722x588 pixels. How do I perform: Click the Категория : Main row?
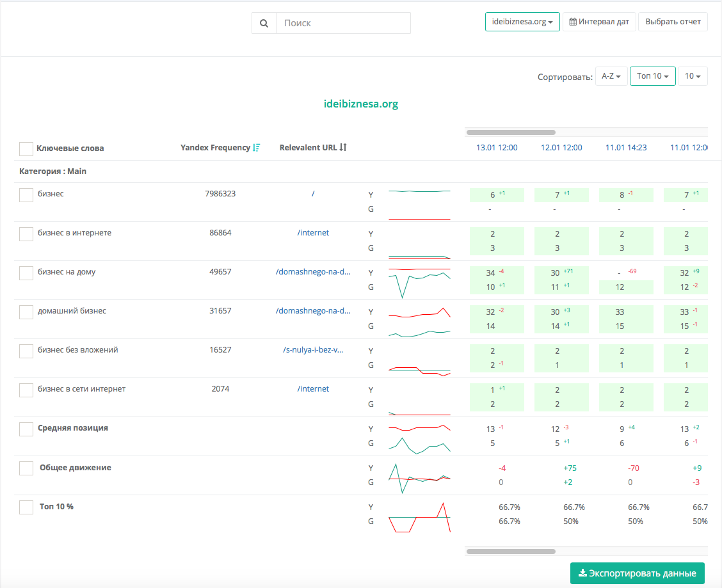pyautogui.click(x=361, y=171)
